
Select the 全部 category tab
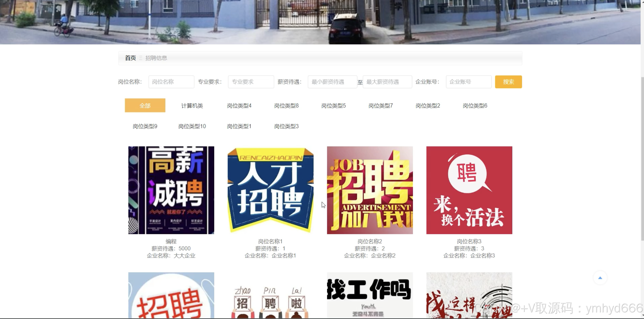tap(145, 105)
